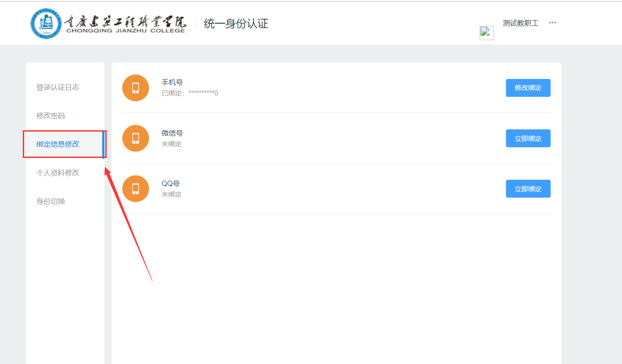Click the college name calligraphy text

tap(126, 21)
